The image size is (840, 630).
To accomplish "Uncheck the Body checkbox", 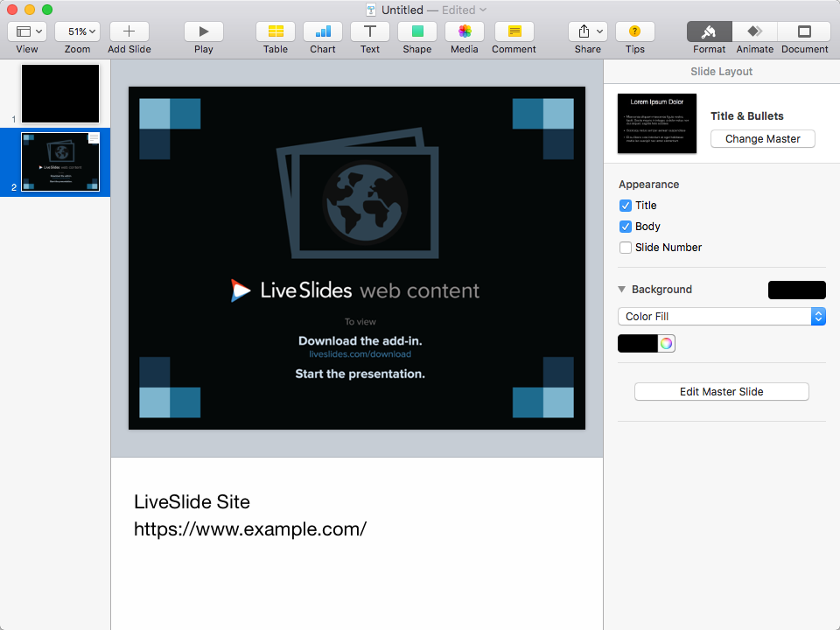I will pyautogui.click(x=625, y=227).
